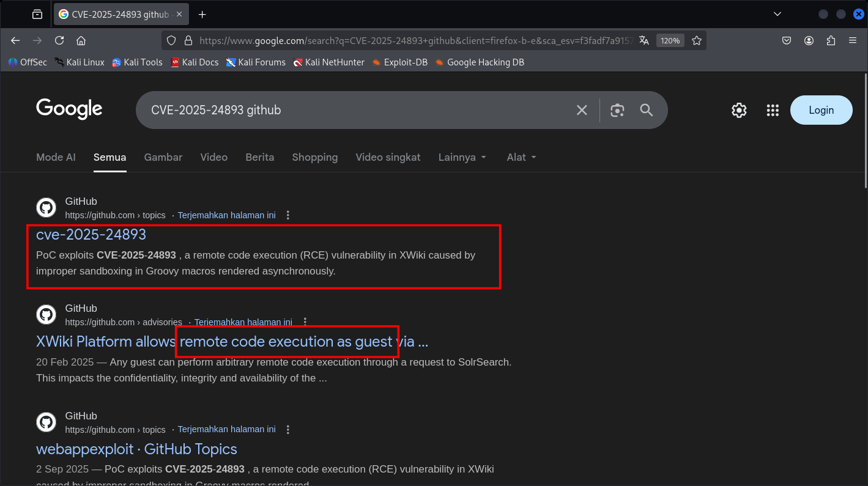Viewport: 868px width, 486px height.
Task: Open the Kali Linux bookmark
Action: pos(79,62)
